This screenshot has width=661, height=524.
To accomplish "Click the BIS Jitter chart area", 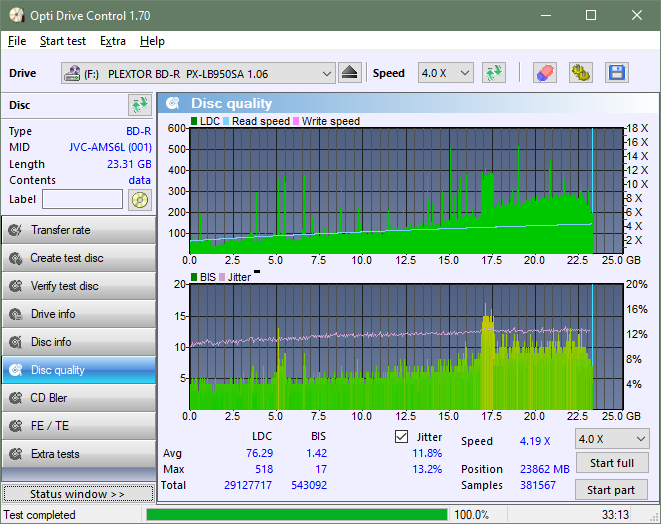I will (406, 347).
